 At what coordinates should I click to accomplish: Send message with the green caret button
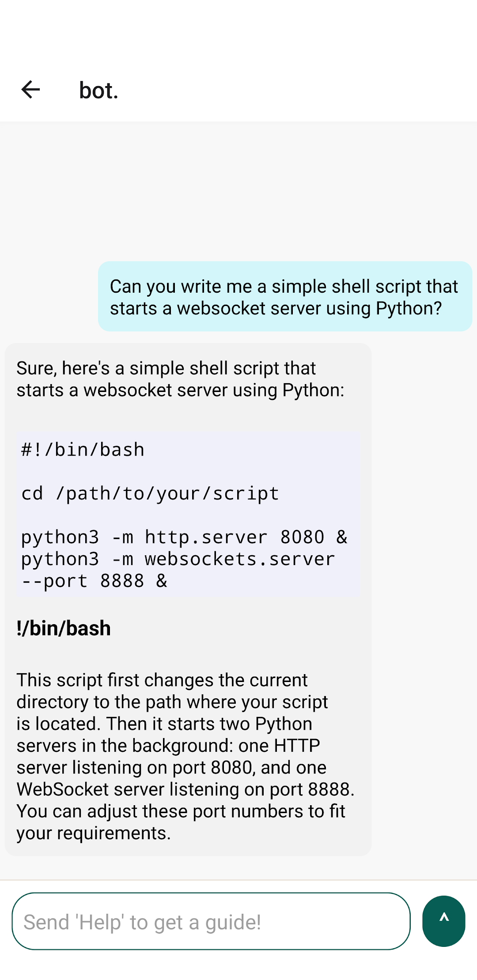(443, 921)
